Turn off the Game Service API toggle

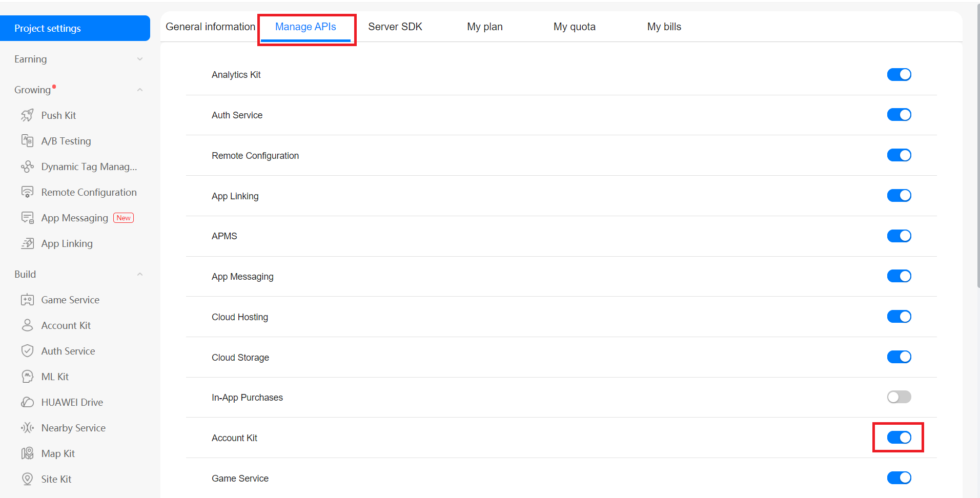(x=899, y=478)
